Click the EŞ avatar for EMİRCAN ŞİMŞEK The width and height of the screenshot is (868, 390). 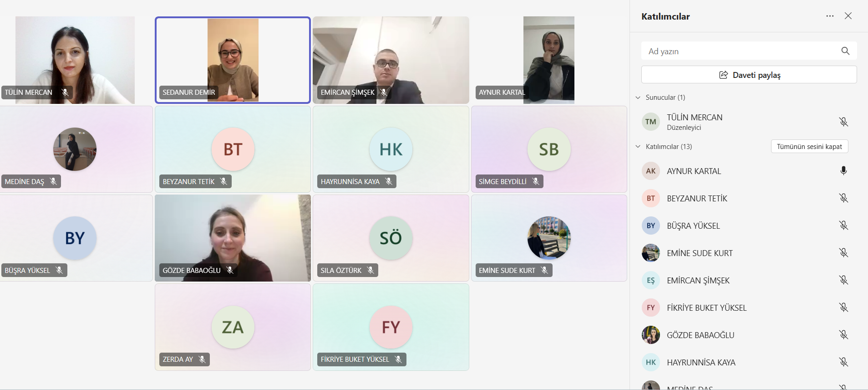coord(651,280)
